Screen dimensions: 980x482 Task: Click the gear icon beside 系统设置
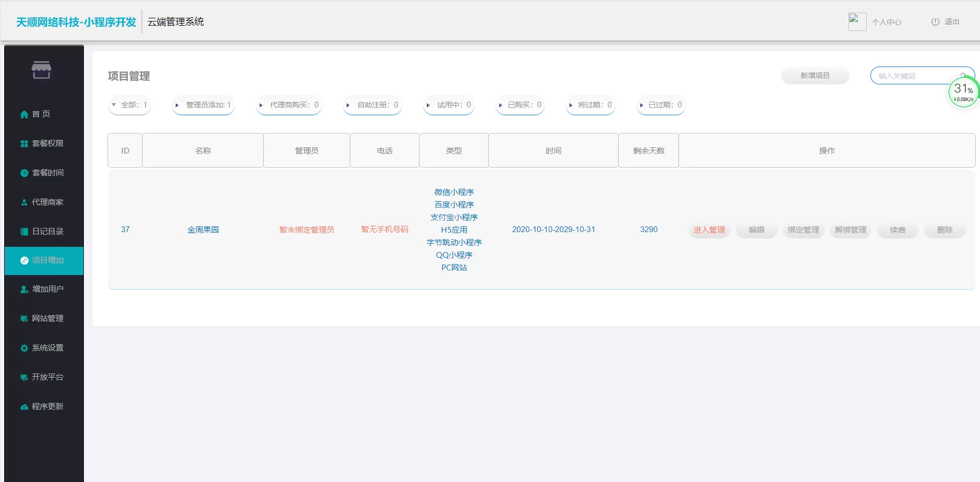(x=24, y=348)
